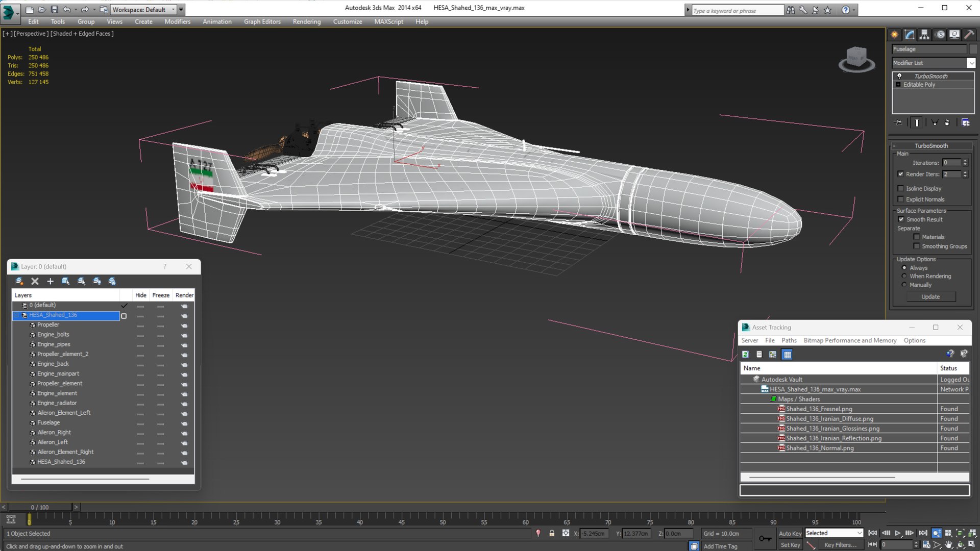Create new layer in Layer dialog
This screenshot has width=980, height=551.
[x=19, y=281]
